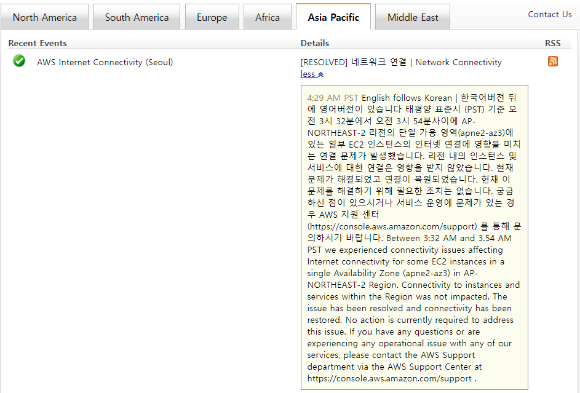Collapse details with the less link
Screen dimensions: 580x393
pos(312,74)
